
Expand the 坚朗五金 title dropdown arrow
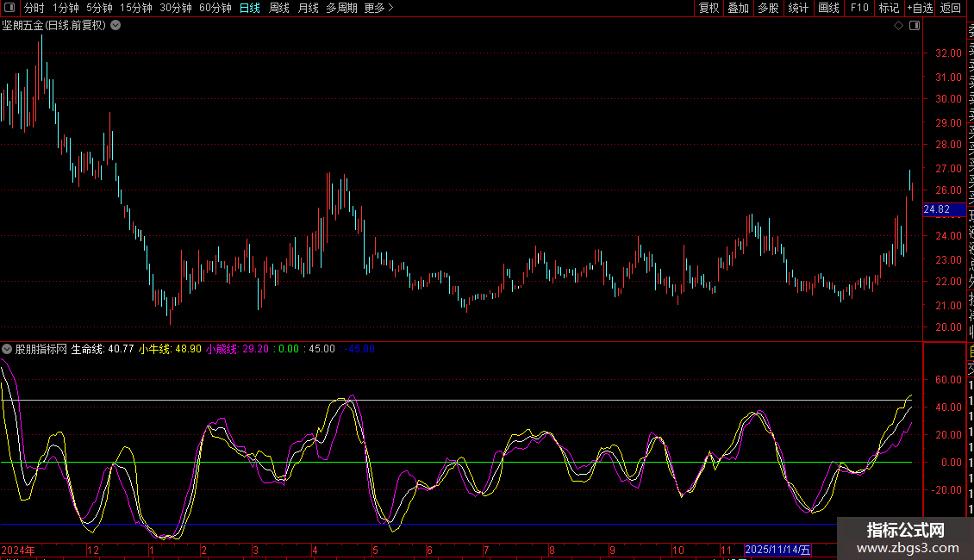tap(116, 25)
